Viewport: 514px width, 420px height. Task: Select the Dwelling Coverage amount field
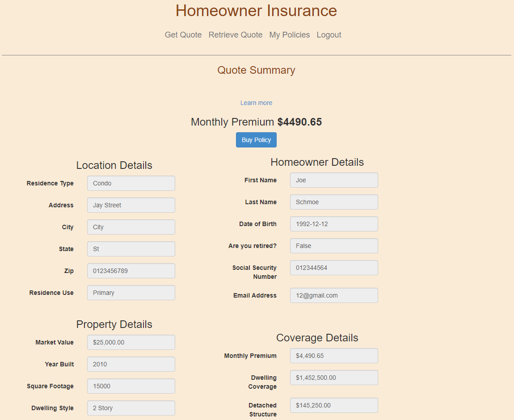click(334, 378)
